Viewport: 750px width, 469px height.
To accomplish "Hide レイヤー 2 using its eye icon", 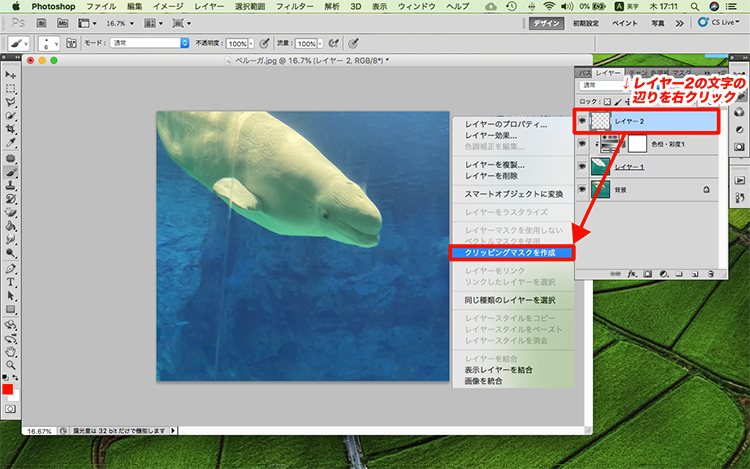I will (583, 122).
